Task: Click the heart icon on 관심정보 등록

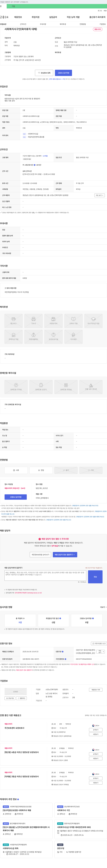Action: [39, 73]
